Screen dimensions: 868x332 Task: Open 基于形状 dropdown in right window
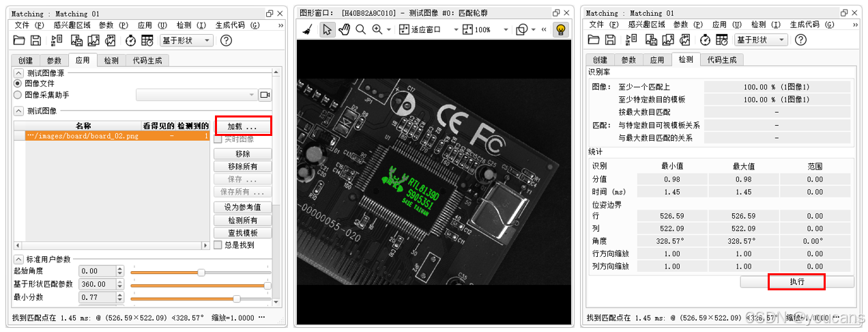pos(761,40)
